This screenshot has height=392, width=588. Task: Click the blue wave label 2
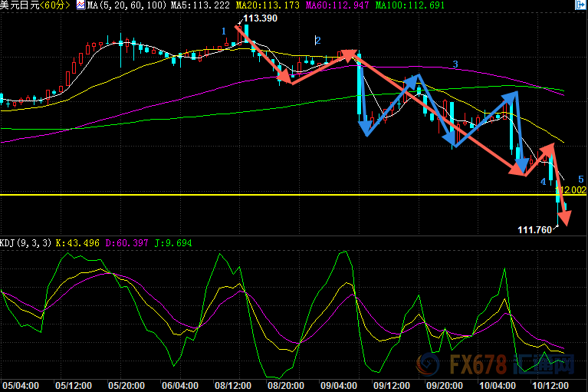(x=317, y=40)
